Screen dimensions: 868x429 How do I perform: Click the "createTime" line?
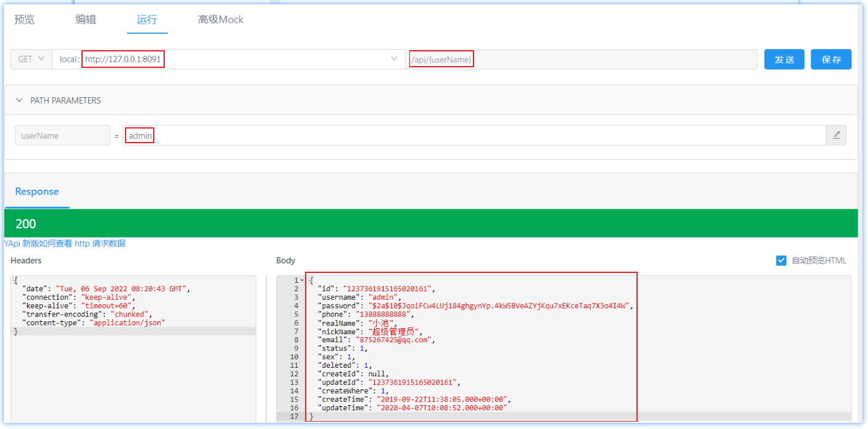415,400
